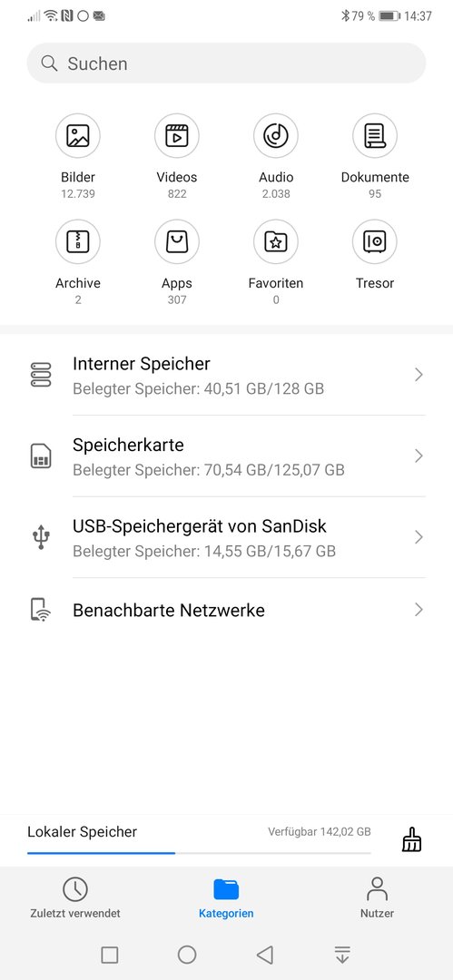Open the Apps category icon
Viewport: 453px width, 980px height.
(x=177, y=241)
